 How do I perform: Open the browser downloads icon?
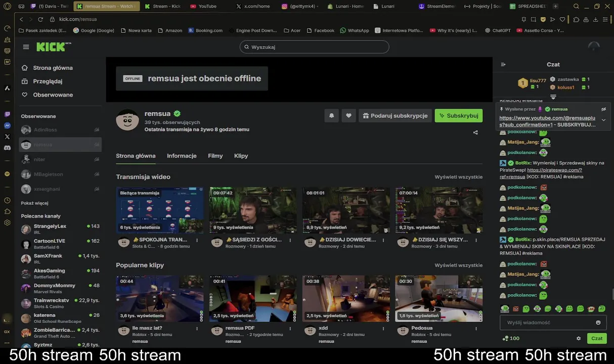point(596,19)
